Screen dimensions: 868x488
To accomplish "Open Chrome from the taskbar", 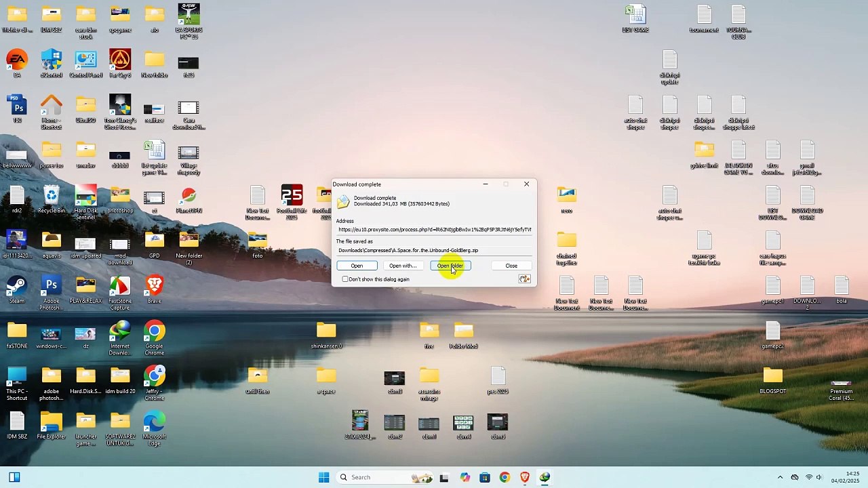I will pos(505,477).
